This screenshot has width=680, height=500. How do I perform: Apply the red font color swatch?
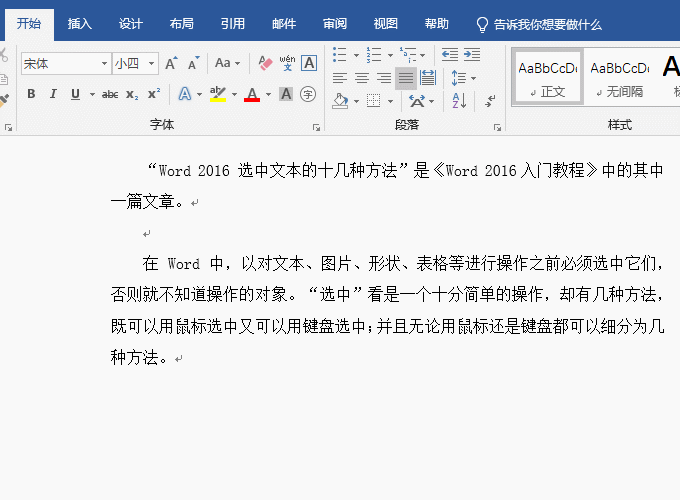click(x=252, y=94)
